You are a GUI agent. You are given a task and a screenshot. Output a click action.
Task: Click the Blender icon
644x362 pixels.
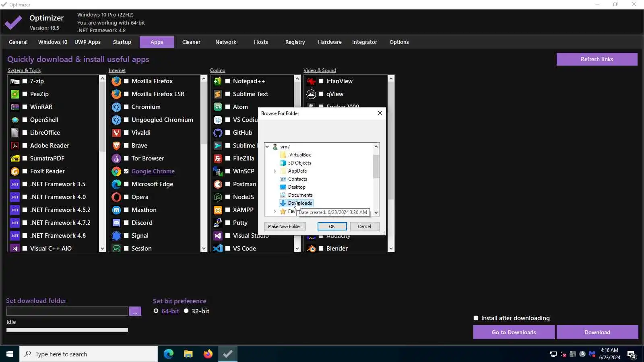(311, 249)
